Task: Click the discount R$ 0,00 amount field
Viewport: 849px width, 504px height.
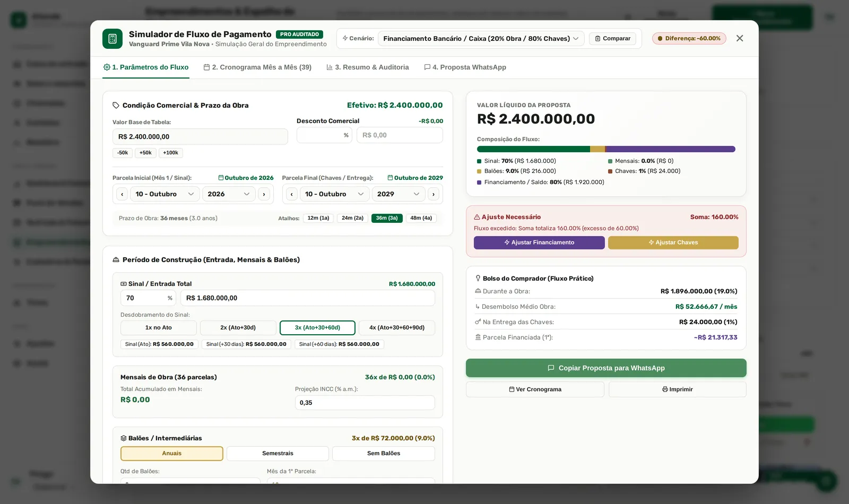Action: point(400,135)
